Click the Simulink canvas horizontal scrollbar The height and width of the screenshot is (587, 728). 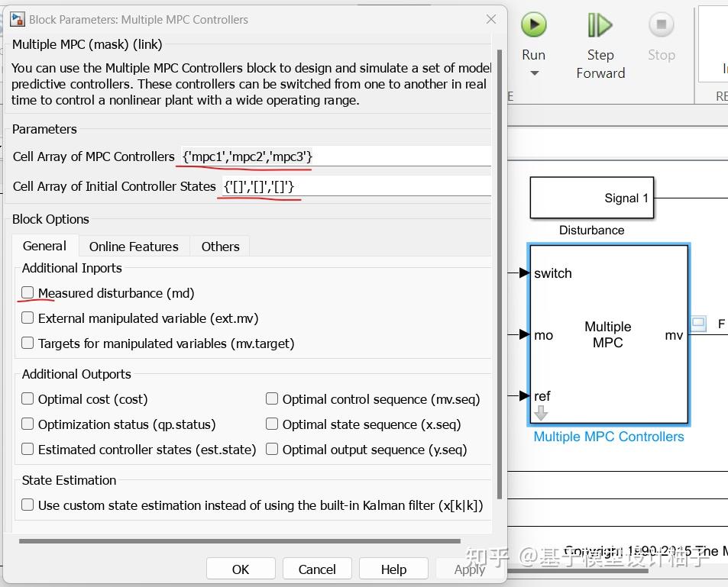pos(578,571)
